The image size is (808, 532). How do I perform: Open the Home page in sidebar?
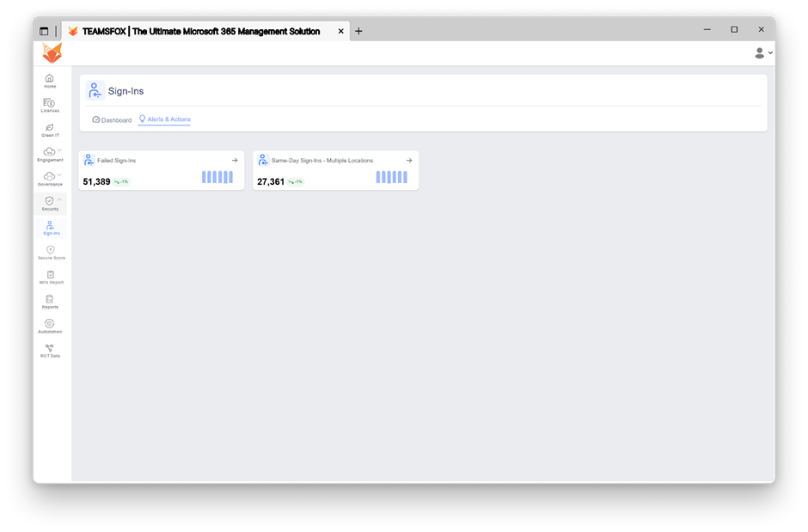coord(50,81)
